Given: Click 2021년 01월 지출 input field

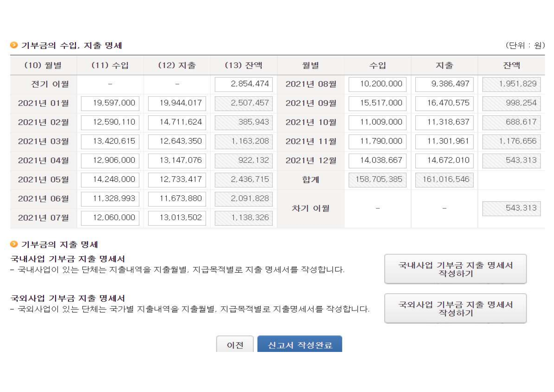Looking at the screenshot, I should point(177,103).
